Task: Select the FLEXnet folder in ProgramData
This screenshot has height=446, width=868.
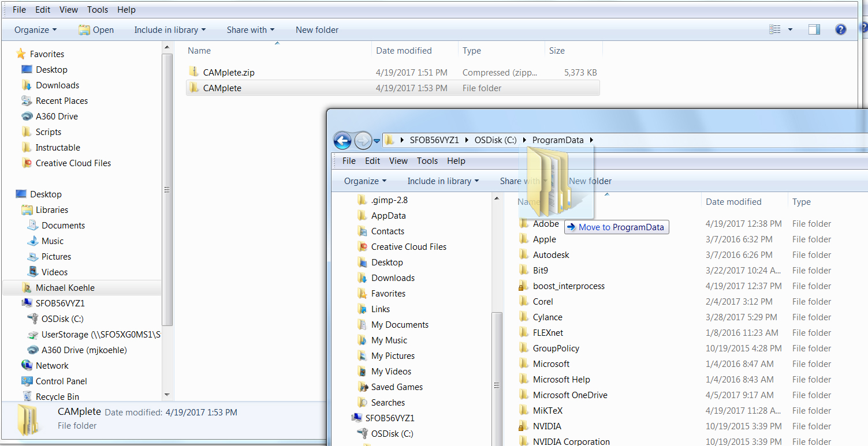Action: [548, 332]
